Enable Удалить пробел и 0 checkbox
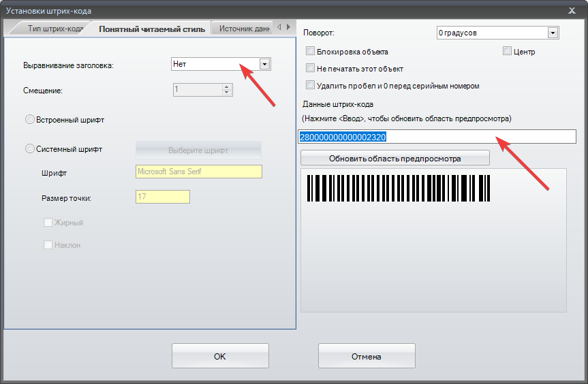588x384 pixels. 311,85
